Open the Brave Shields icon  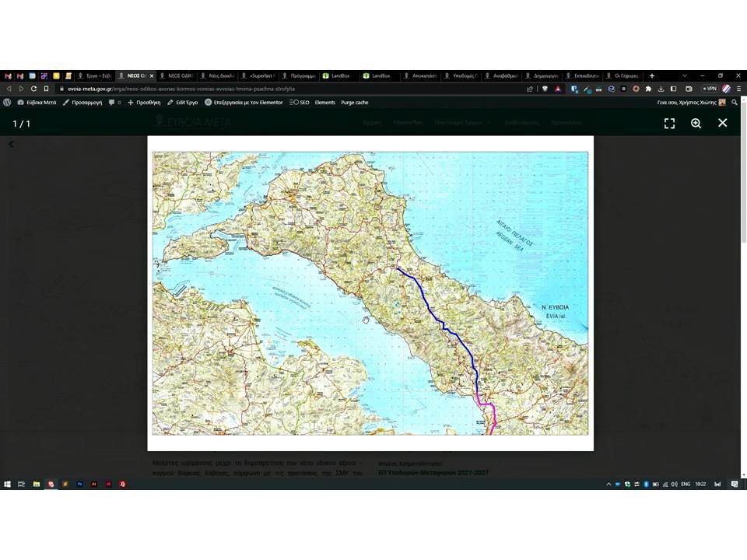(545, 89)
